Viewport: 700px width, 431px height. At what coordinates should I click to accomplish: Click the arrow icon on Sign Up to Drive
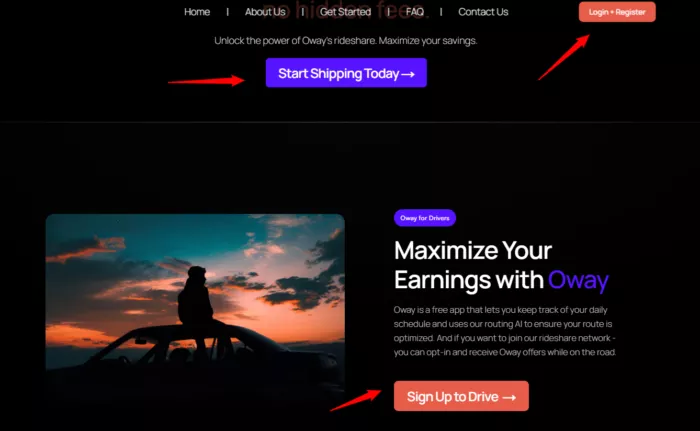coord(509,397)
